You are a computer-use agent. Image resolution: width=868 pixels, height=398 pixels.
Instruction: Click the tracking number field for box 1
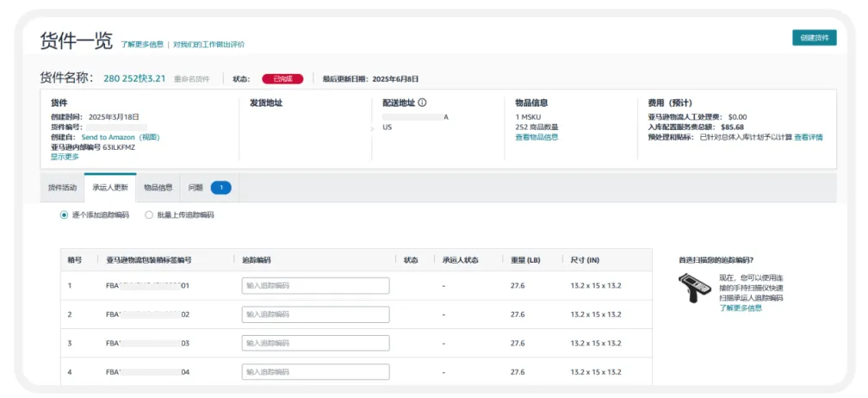[315, 285]
